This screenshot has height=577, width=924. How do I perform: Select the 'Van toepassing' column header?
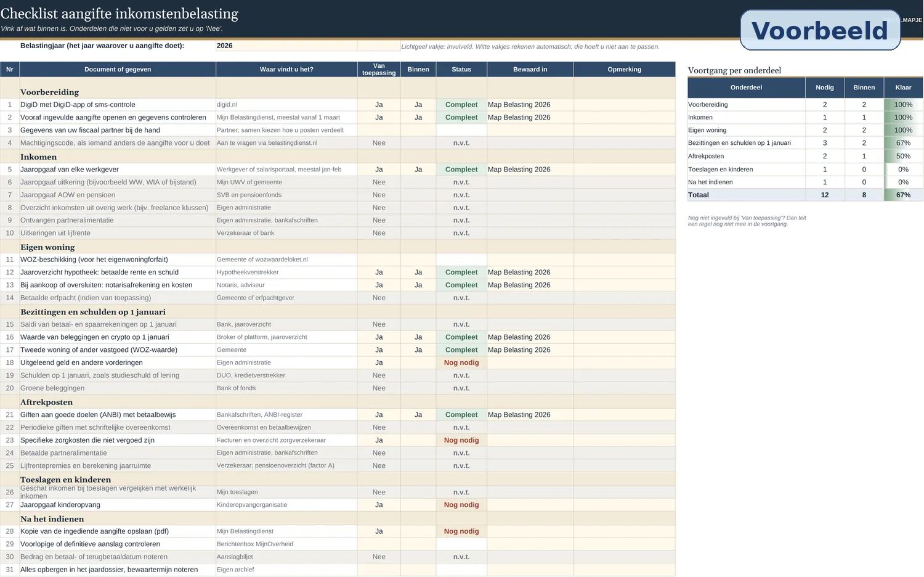click(379, 70)
